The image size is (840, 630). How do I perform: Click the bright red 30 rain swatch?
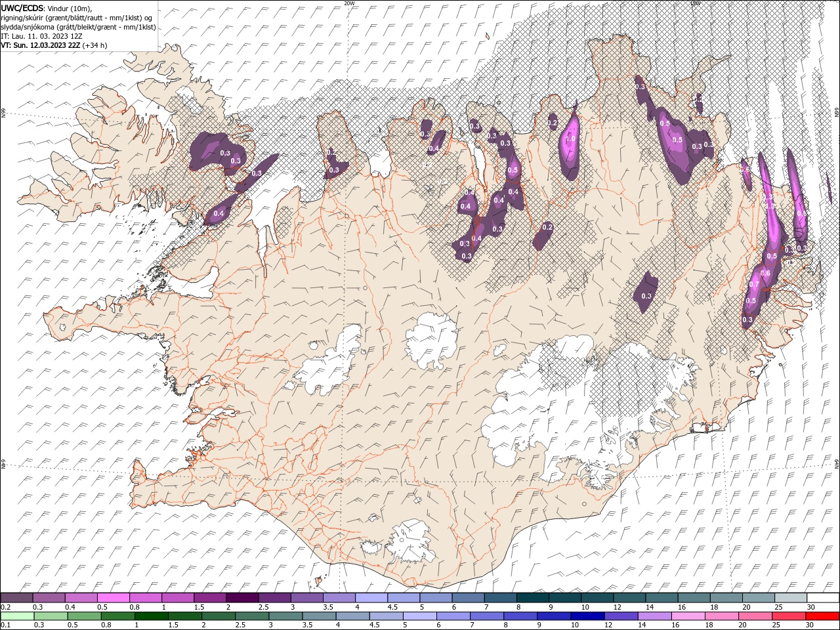tap(822, 616)
